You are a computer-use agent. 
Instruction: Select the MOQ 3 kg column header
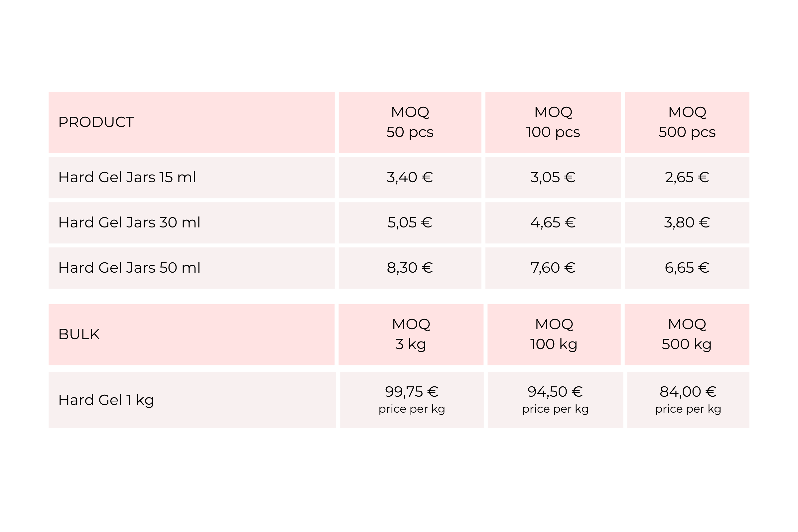(x=411, y=334)
